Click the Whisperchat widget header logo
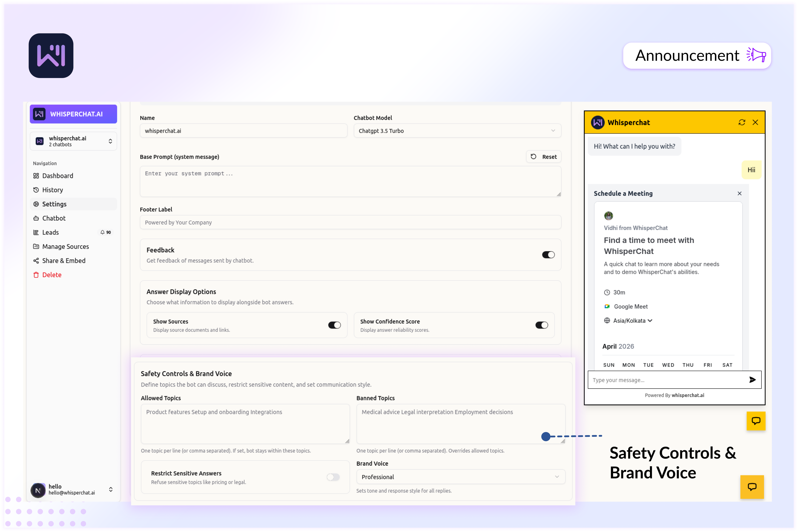798x532 pixels. [x=597, y=122]
